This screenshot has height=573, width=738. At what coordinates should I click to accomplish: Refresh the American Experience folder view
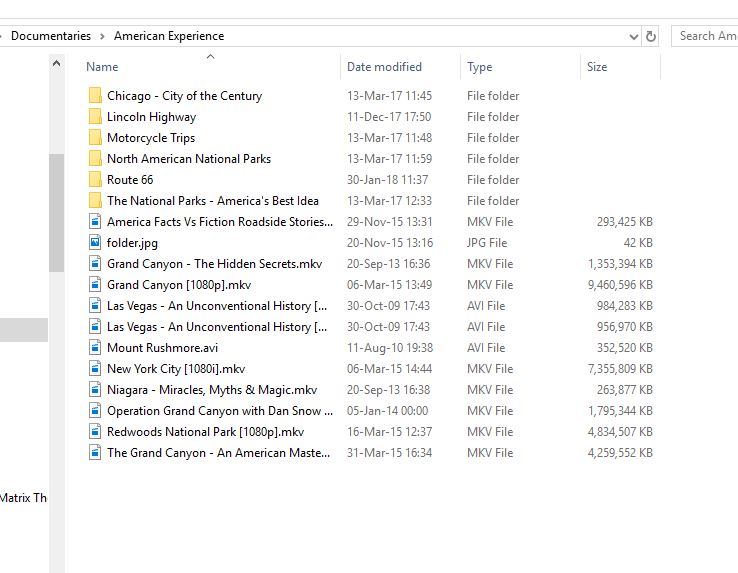(650, 36)
